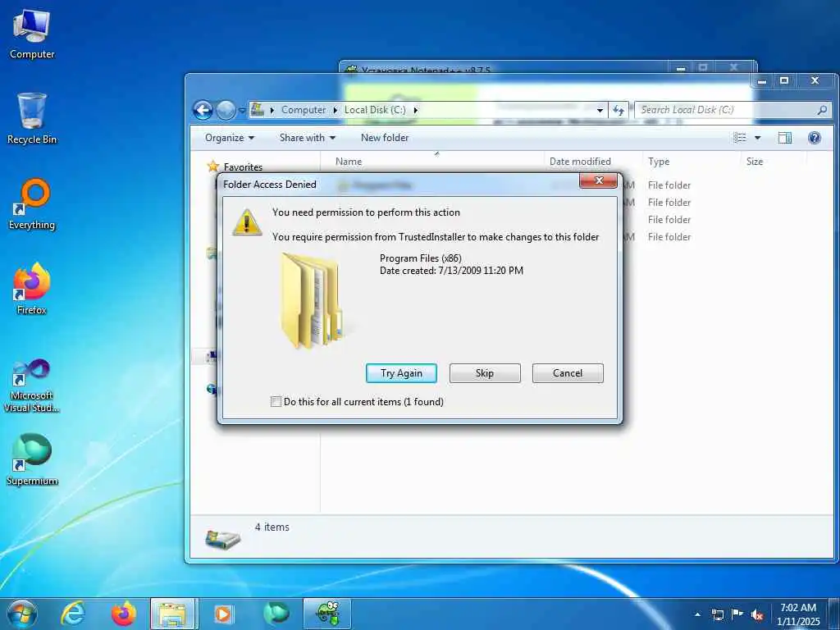The width and height of the screenshot is (840, 630).
Task: Click Explorer's Forward navigation arrow
Action: pyautogui.click(x=226, y=111)
